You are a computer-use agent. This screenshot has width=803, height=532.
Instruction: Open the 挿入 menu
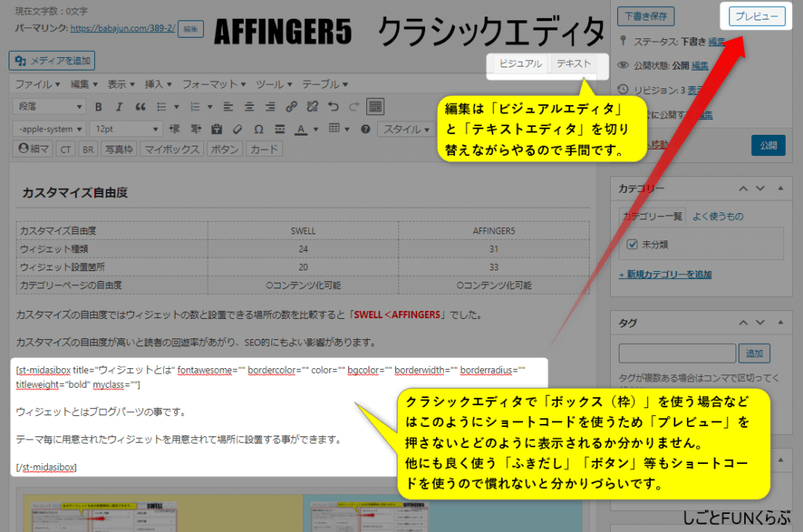158,85
